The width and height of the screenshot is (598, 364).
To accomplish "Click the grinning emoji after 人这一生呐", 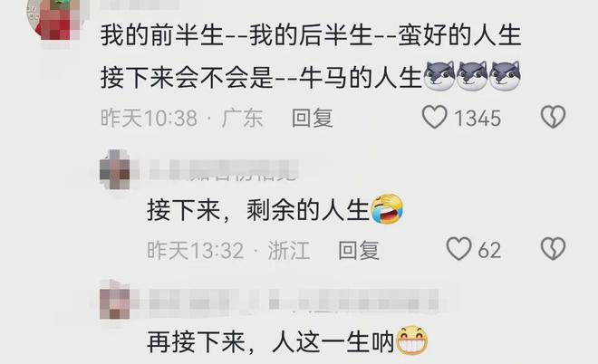I will [412, 340].
